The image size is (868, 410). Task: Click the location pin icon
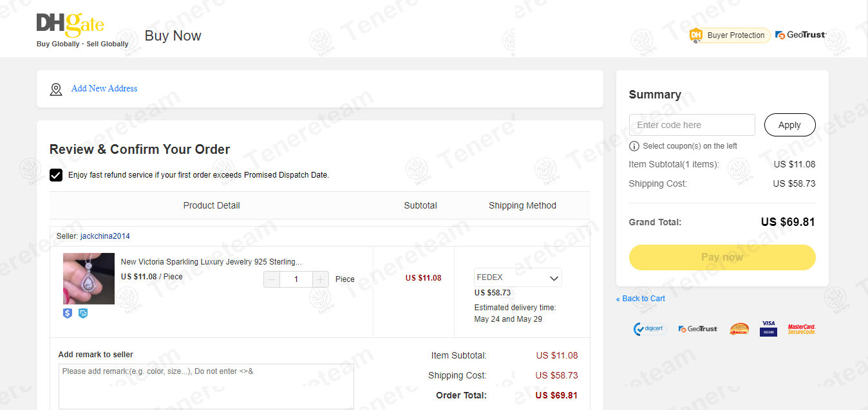tap(56, 89)
